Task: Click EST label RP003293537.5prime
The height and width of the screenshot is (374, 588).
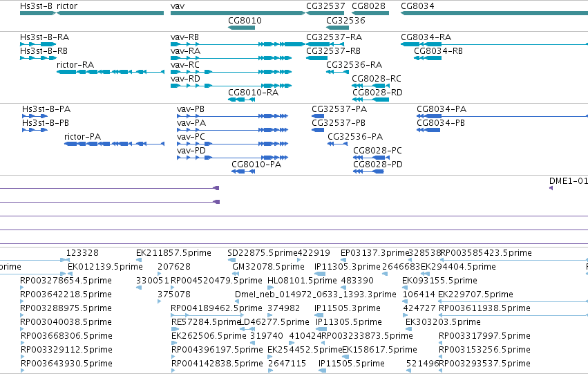Action: pos(484,364)
